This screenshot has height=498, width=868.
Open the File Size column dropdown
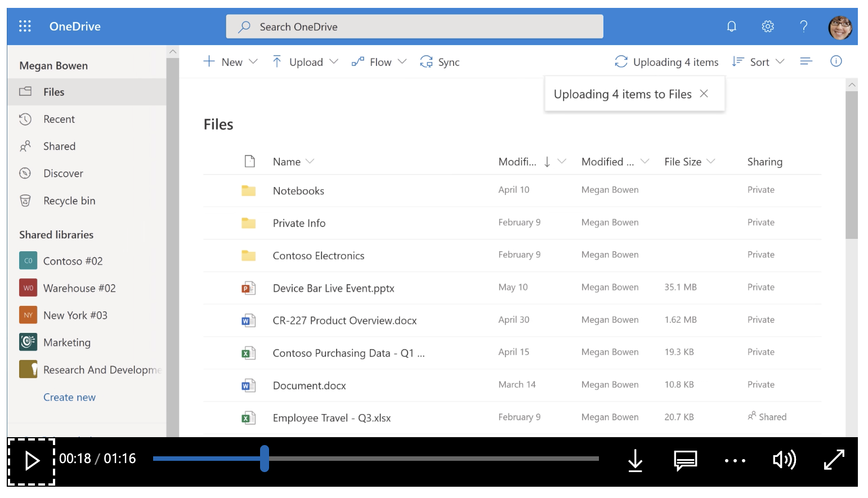click(711, 161)
